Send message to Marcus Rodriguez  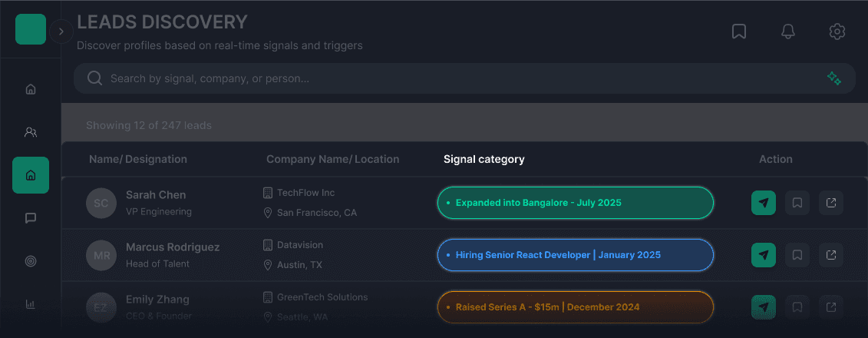763,254
